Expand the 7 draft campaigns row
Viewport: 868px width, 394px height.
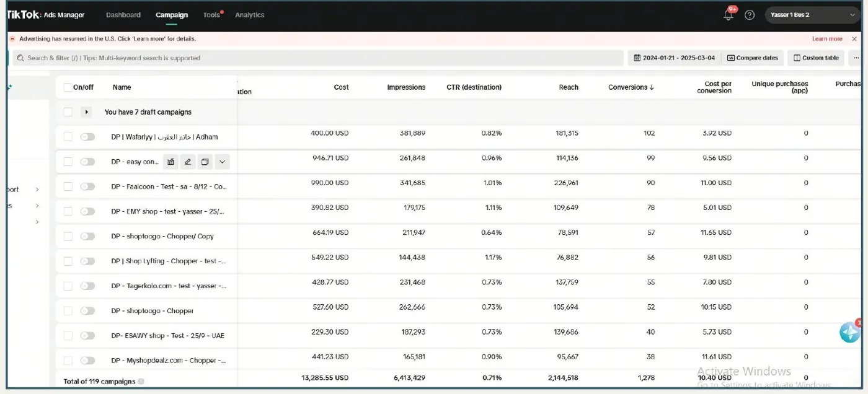(86, 112)
